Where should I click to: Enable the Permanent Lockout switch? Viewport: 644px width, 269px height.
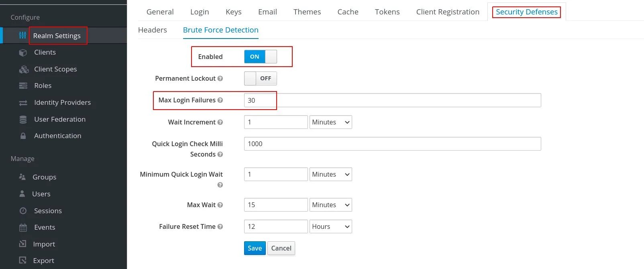(260, 78)
